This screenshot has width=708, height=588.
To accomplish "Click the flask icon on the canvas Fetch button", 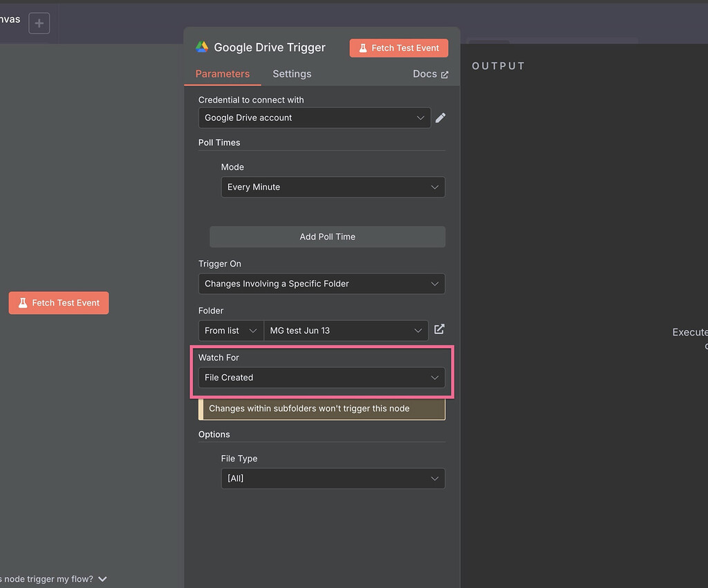I will [x=23, y=303].
